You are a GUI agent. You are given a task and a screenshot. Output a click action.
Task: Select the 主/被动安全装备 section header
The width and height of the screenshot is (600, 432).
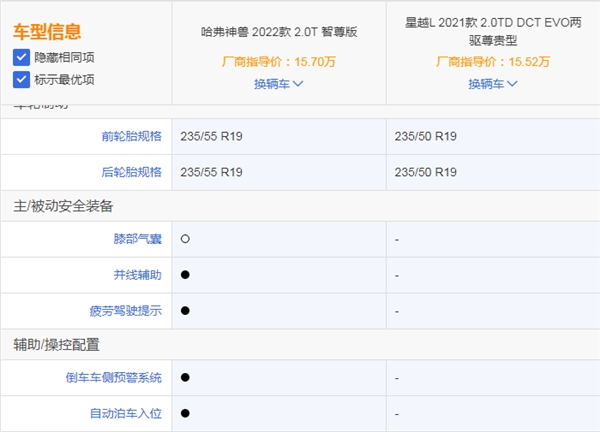pos(63,206)
